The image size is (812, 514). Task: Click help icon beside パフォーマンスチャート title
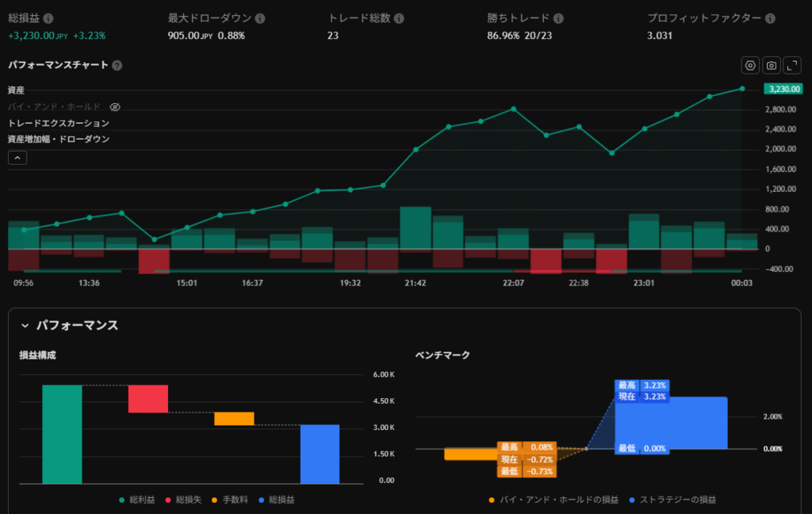click(117, 66)
